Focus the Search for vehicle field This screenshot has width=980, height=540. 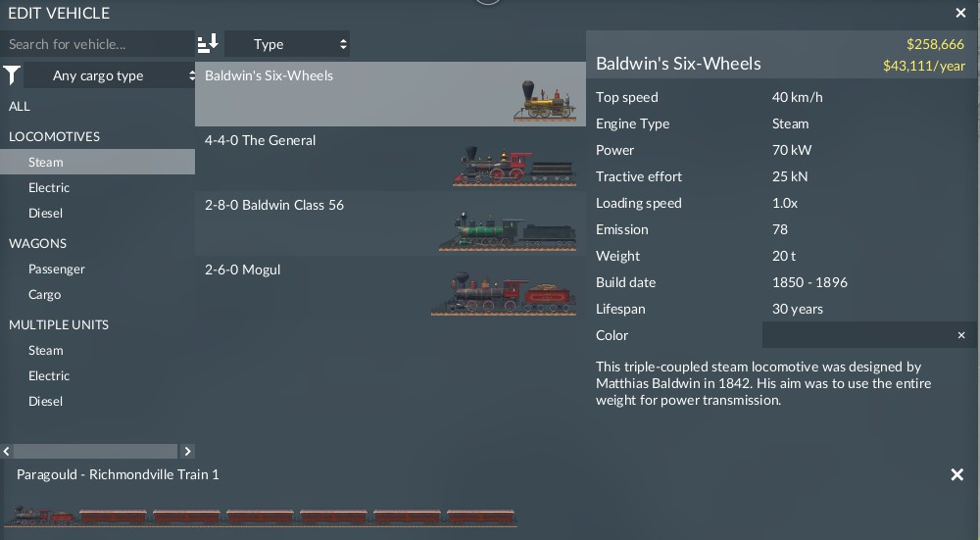pyautogui.click(x=97, y=44)
